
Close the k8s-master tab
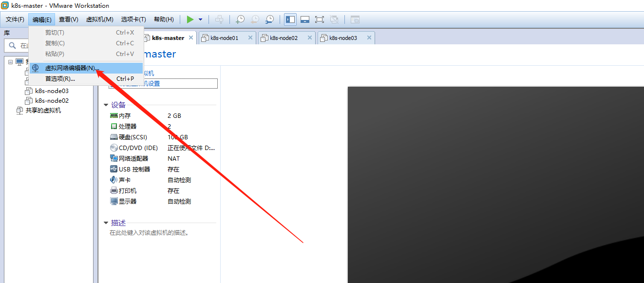click(x=191, y=38)
